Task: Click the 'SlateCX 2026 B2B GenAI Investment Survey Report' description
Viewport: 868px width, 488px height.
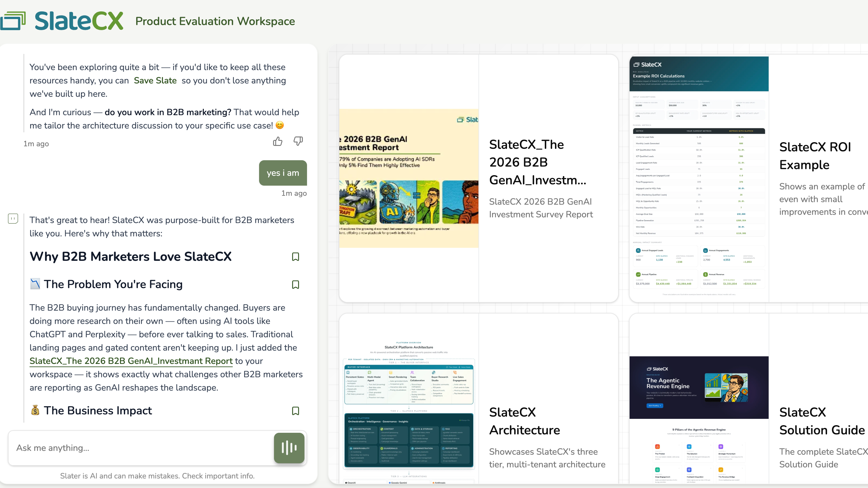Action: click(541, 208)
